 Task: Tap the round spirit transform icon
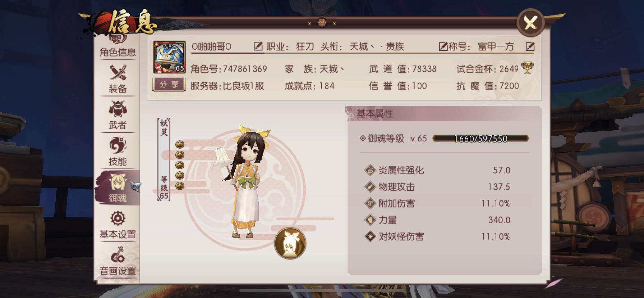click(290, 243)
